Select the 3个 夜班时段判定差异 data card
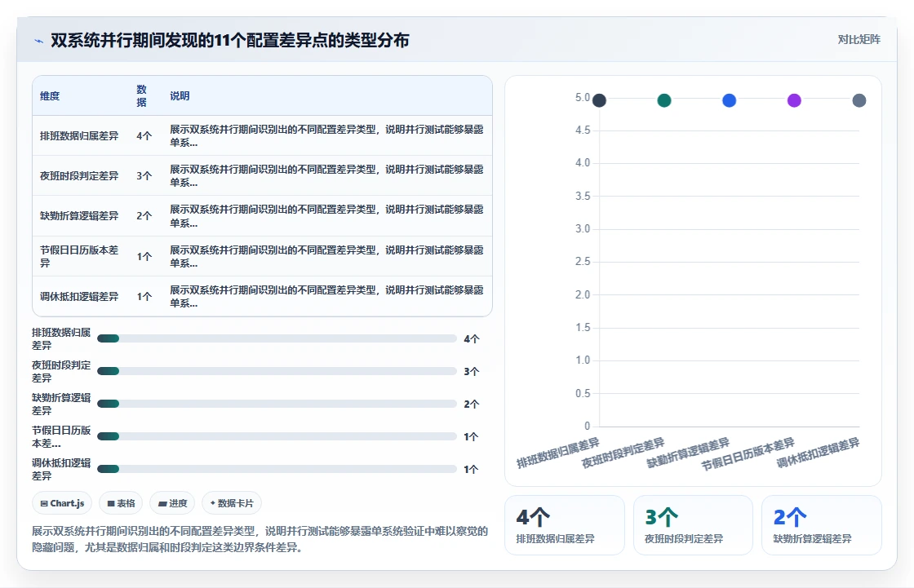The image size is (914, 588). point(693,525)
